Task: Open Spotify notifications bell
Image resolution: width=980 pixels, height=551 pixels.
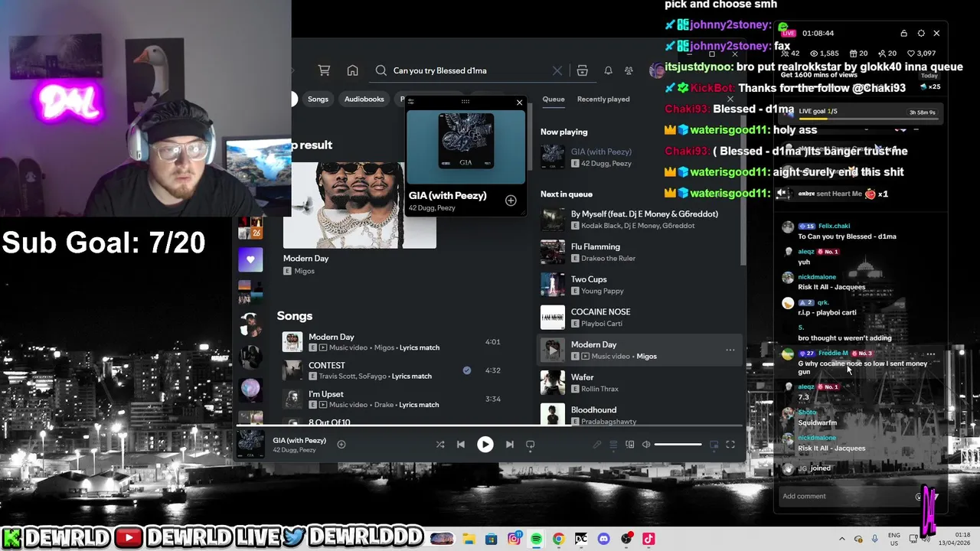Action: (608, 70)
